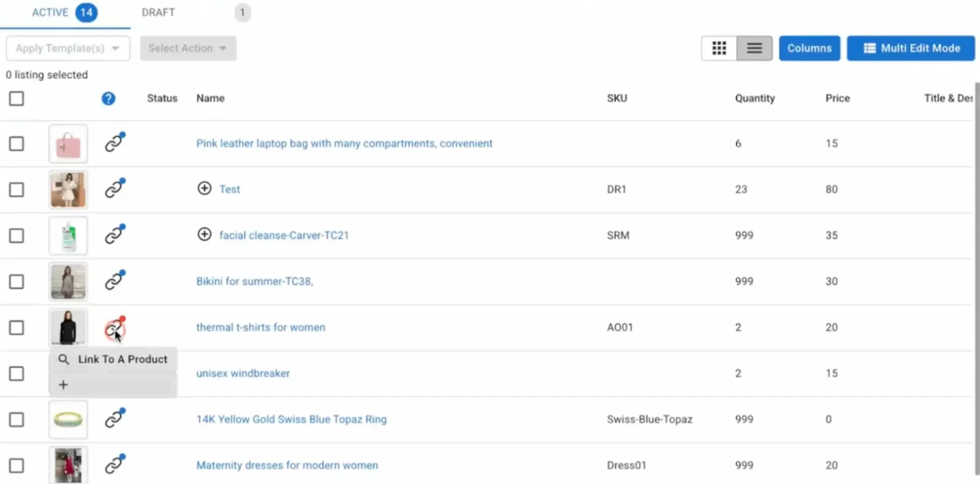
Task: Check the facial cleanse-Carver-TC21 checkbox
Action: tap(17, 236)
